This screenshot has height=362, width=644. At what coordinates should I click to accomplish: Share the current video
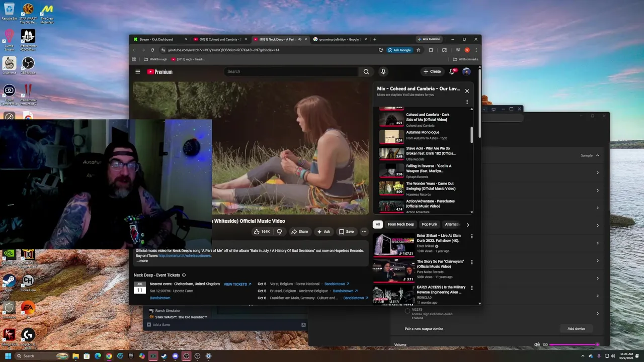pos(299,232)
